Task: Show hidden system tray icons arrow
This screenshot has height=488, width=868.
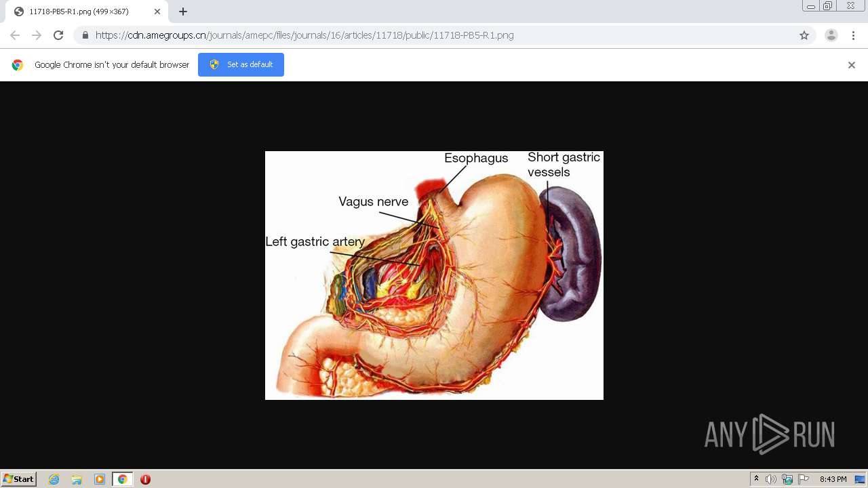Action: tap(757, 479)
